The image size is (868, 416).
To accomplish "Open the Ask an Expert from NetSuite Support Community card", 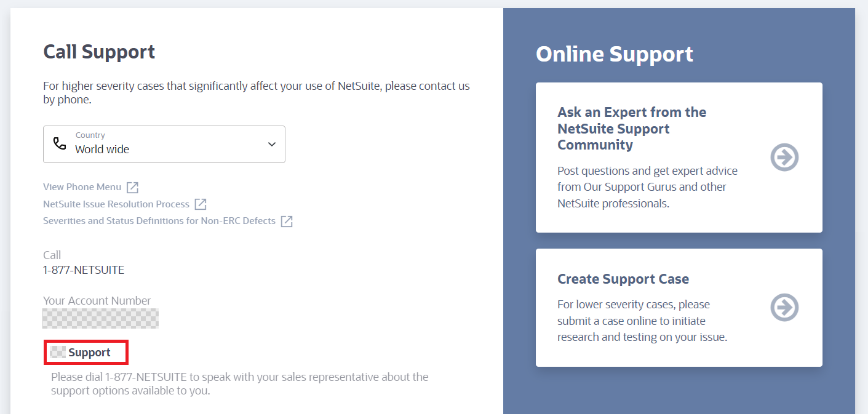I will coord(679,157).
